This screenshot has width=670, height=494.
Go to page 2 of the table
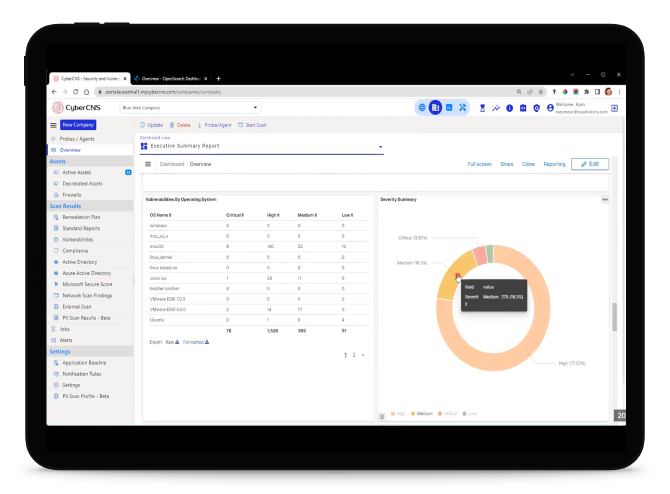point(354,355)
